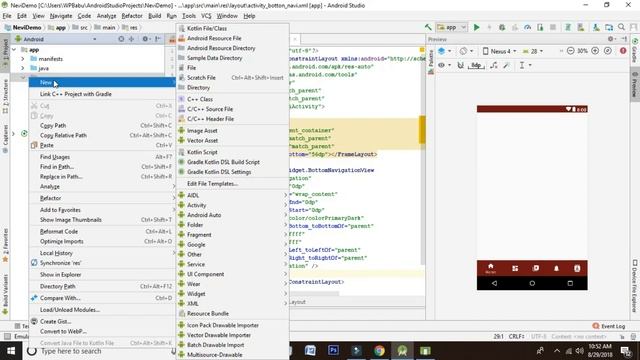
Task: Select Vector Drawable Importer
Action: 233,335
